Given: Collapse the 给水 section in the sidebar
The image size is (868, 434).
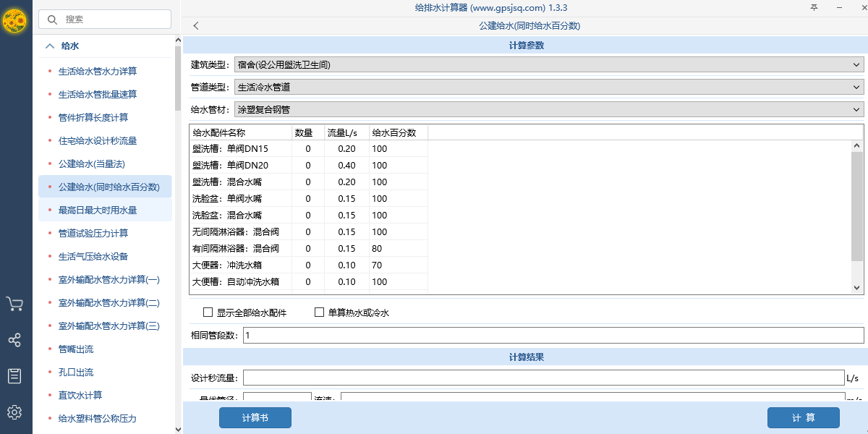Looking at the screenshot, I should pyautogui.click(x=49, y=45).
